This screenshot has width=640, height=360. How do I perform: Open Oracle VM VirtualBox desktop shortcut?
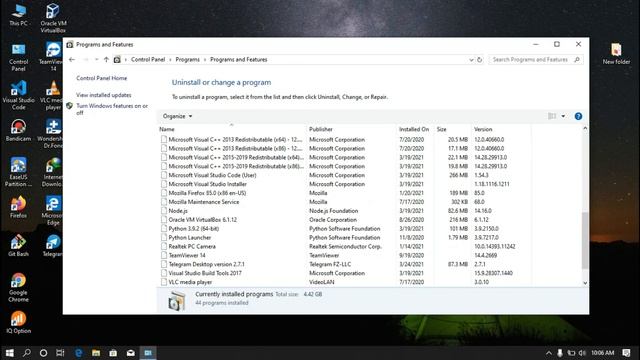point(53,18)
